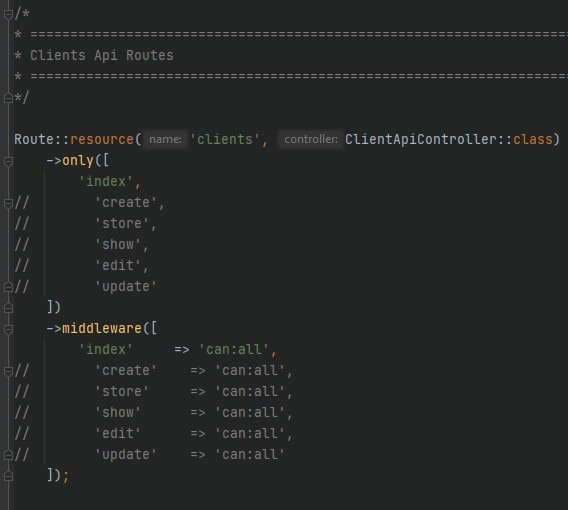Toggle fold marker beside commented 'create' => 'can:all'
Image resolution: width=568 pixels, height=510 pixels.
click(8, 371)
